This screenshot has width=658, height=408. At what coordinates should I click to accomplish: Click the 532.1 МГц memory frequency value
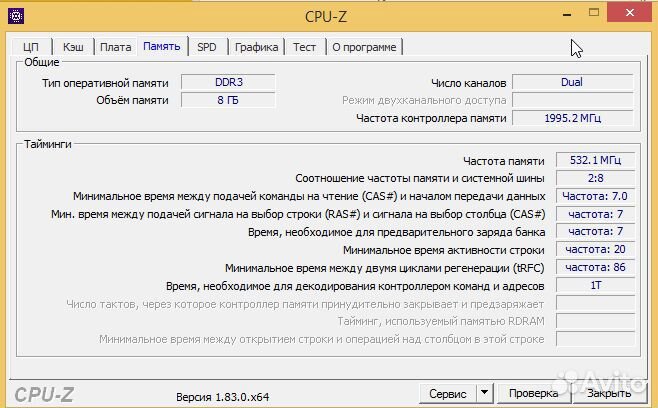pos(595,160)
